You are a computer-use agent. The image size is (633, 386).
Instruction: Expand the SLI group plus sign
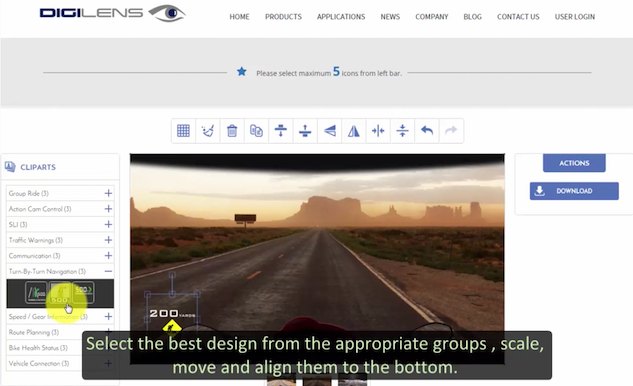tap(108, 224)
